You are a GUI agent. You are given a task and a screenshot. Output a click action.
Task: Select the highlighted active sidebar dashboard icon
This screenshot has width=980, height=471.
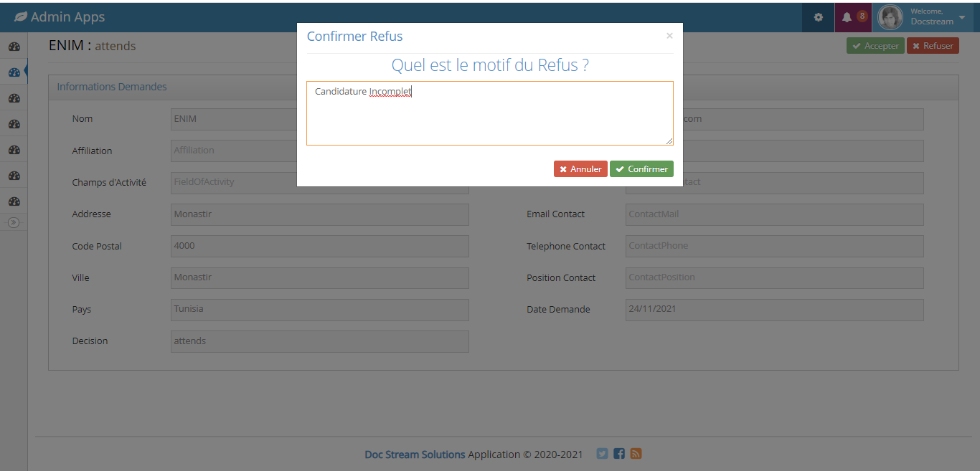click(x=14, y=72)
